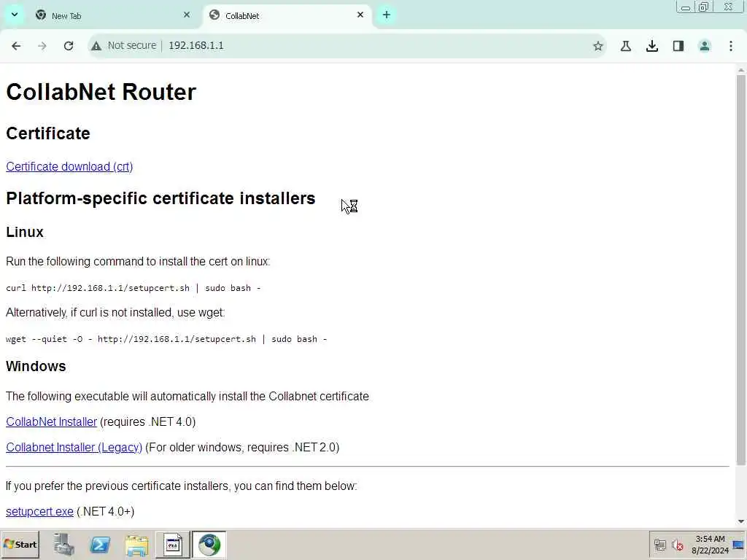The image size is (747, 560).
Task: Click the page vertical scrollbar thumb
Action: click(741, 269)
